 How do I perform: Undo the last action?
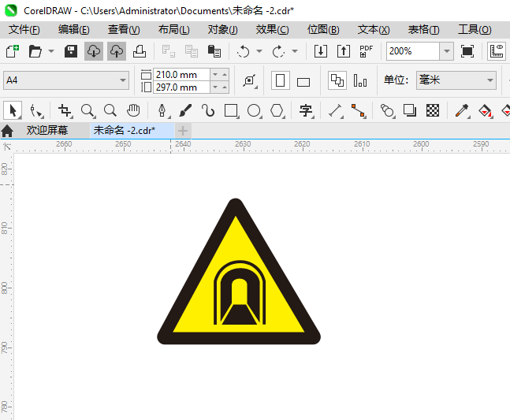(243, 51)
